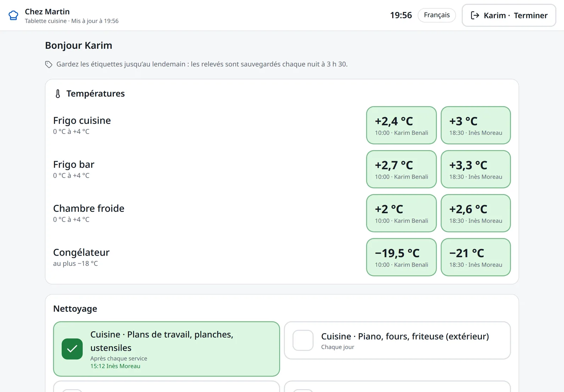This screenshot has width=564, height=392.
Task: Click the Piano, fours, friteuse (extérieur) card
Action: [397, 340]
